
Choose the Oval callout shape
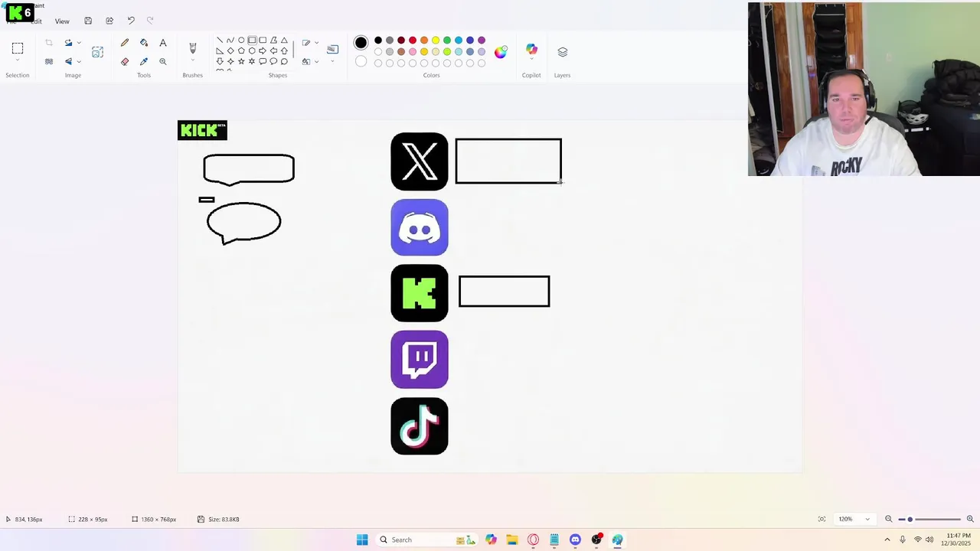pyautogui.click(x=273, y=61)
